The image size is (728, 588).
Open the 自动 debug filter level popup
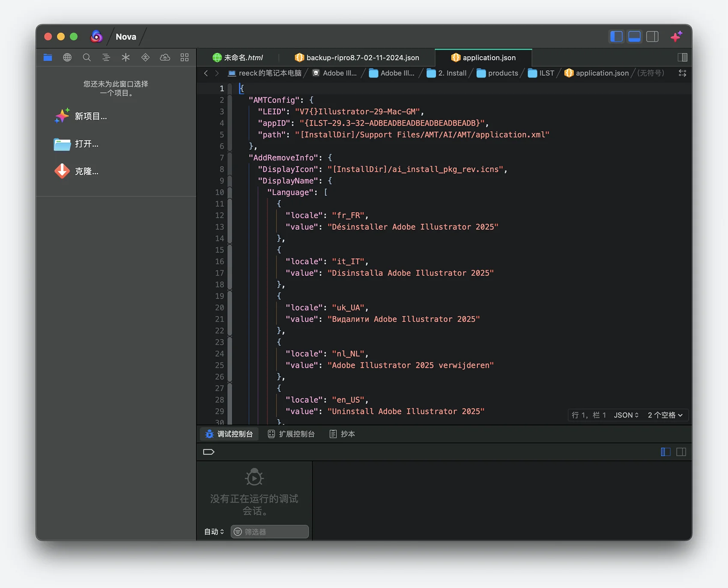214,532
